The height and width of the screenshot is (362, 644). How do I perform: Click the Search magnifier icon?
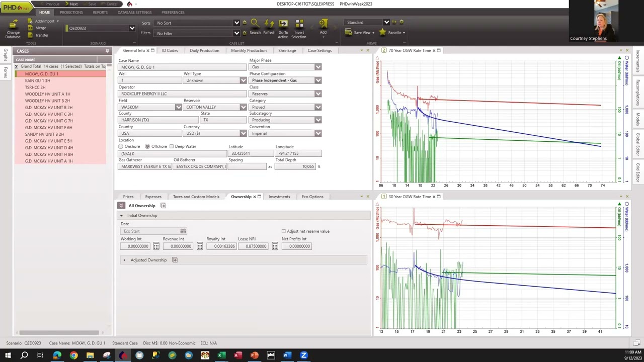[255, 24]
